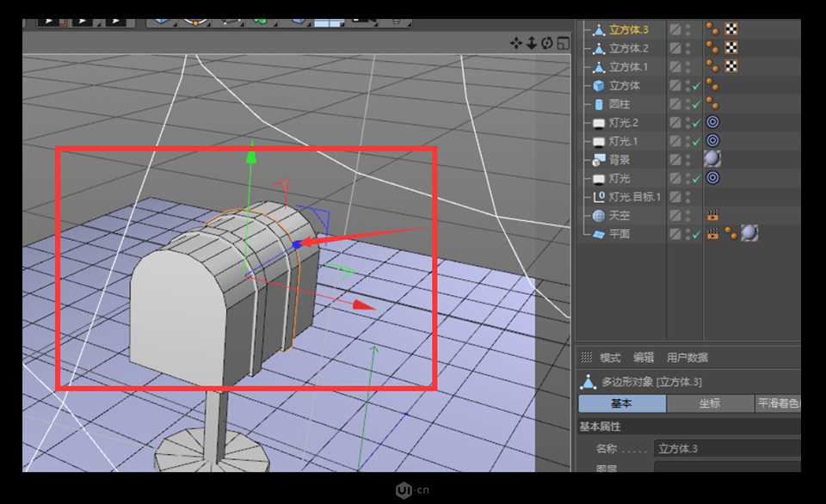Click the viewport rotate camera icon

click(546, 43)
